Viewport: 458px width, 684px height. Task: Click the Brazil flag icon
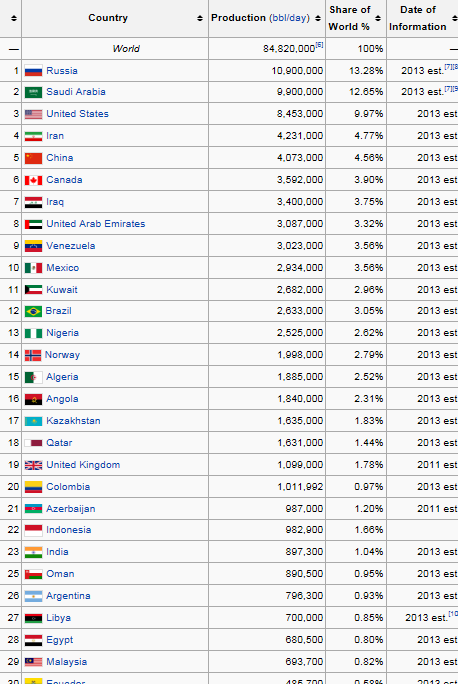point(33,311)
